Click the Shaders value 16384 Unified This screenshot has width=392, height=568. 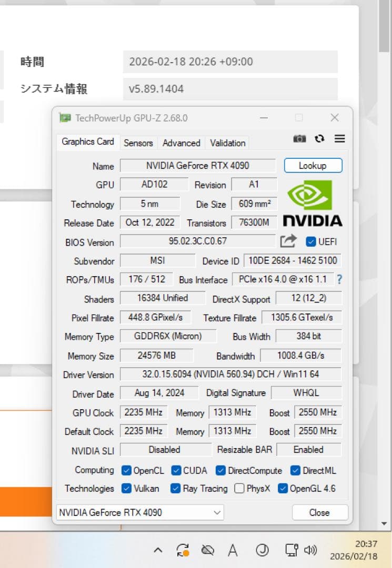tap(162, 298)
